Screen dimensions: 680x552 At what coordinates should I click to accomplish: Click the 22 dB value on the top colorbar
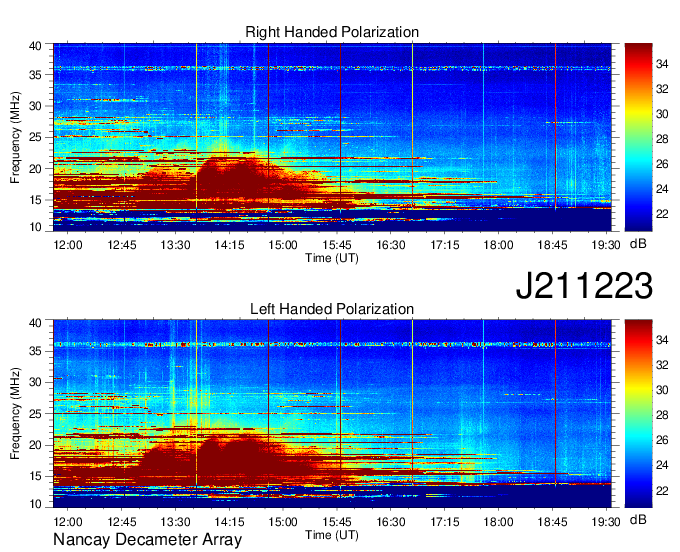[x=662, y=214]
